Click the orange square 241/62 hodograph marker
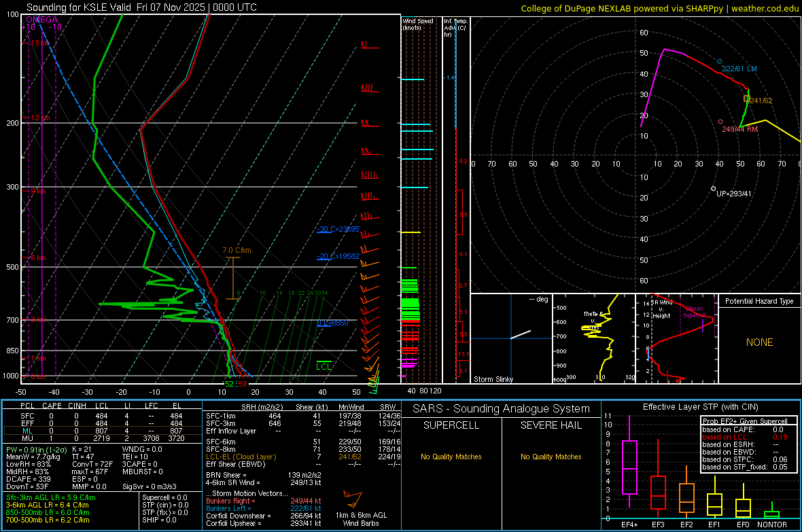Viewport: 802px width, 532px height. [x=746, y=99]
